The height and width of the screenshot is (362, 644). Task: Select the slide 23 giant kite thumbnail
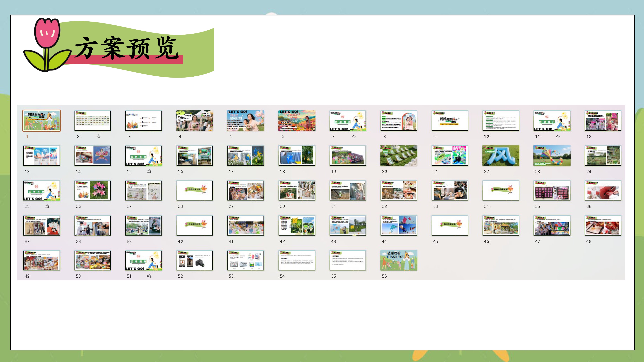[552, 156]
